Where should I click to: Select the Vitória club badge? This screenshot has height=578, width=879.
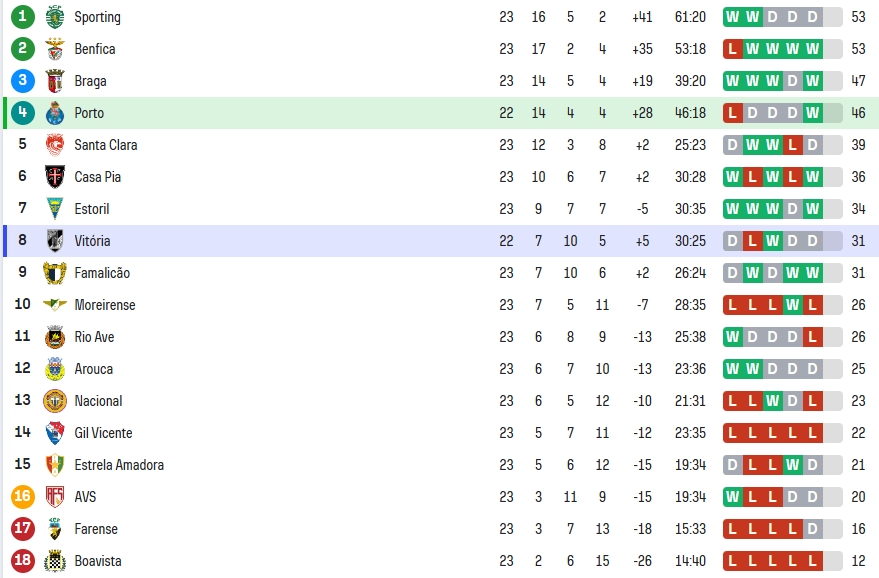[x=55, y=241]
